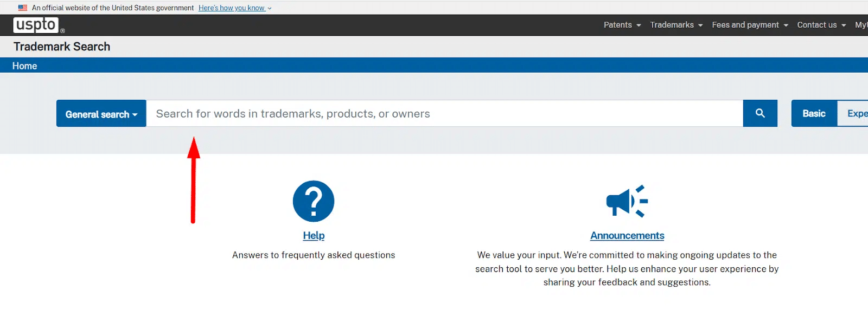The height and width of the screenshot is (316, 868).
Task: Expand the Trademarks menu
Action: [676, 25]
